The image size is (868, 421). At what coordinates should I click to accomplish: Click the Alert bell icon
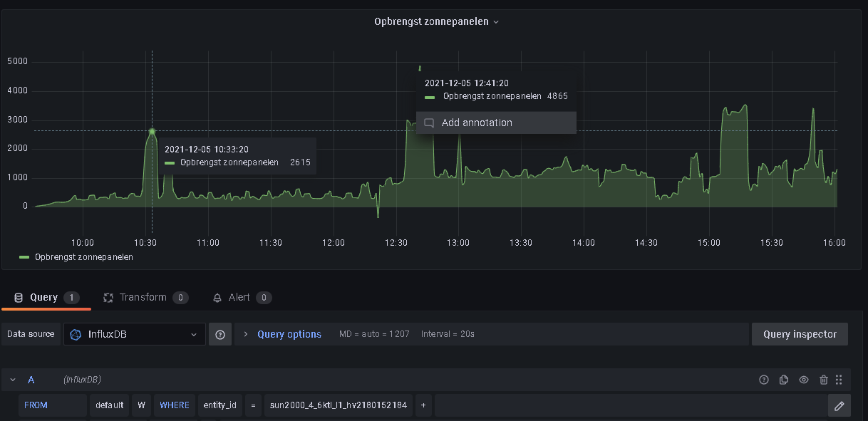(x=217, y=298)
